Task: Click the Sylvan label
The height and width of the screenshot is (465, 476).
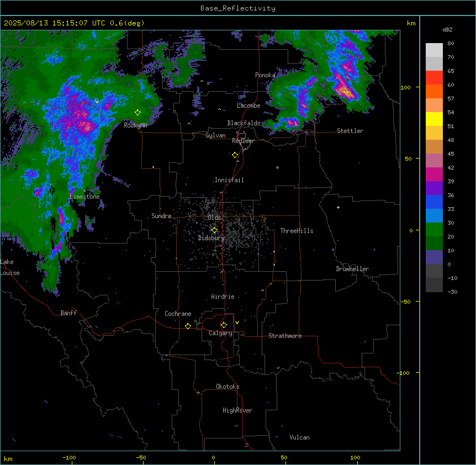Action: click(215, 135)
